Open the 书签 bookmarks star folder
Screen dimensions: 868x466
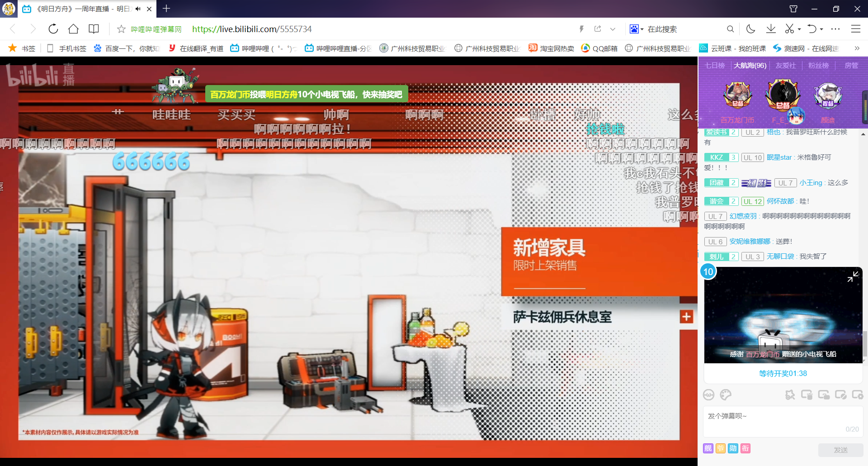[22, 48]
